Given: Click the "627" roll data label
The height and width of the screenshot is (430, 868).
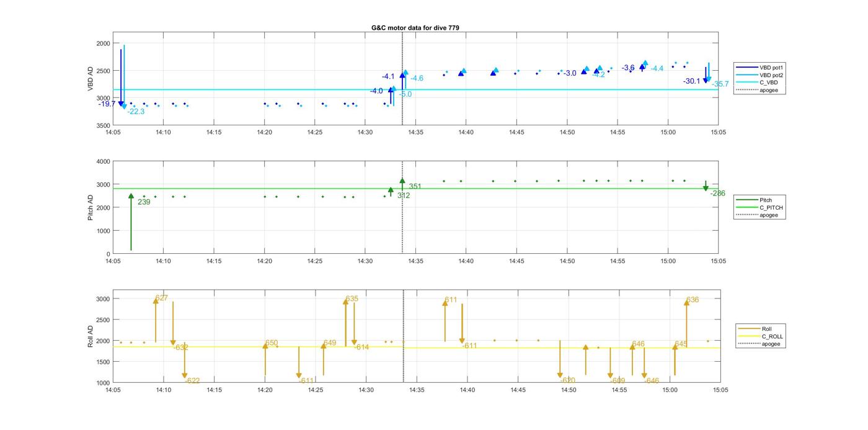Looking at the screenshot, I should (162, 298).
